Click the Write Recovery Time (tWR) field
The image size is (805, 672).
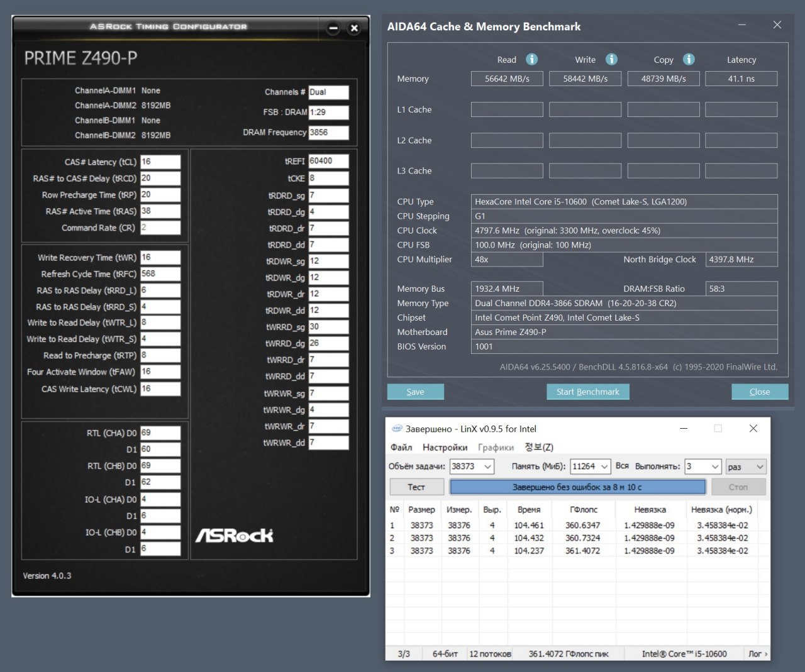pyautogui.click(x=160, y=258)
